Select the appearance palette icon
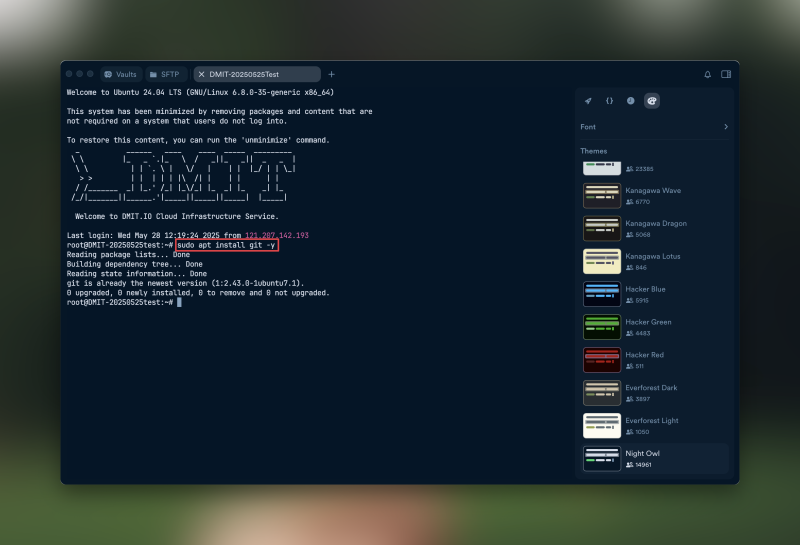 [x=651, y=101]
